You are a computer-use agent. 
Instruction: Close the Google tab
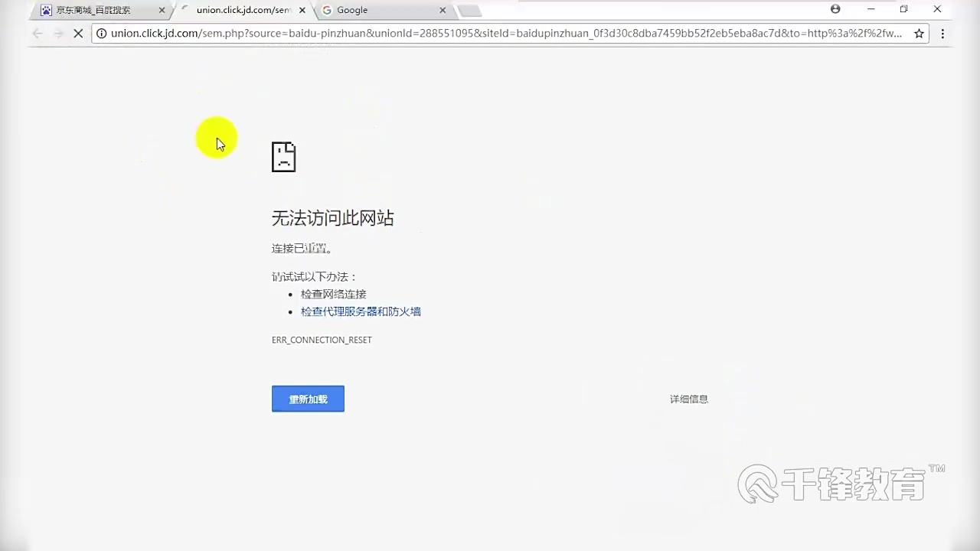point(442,10)
